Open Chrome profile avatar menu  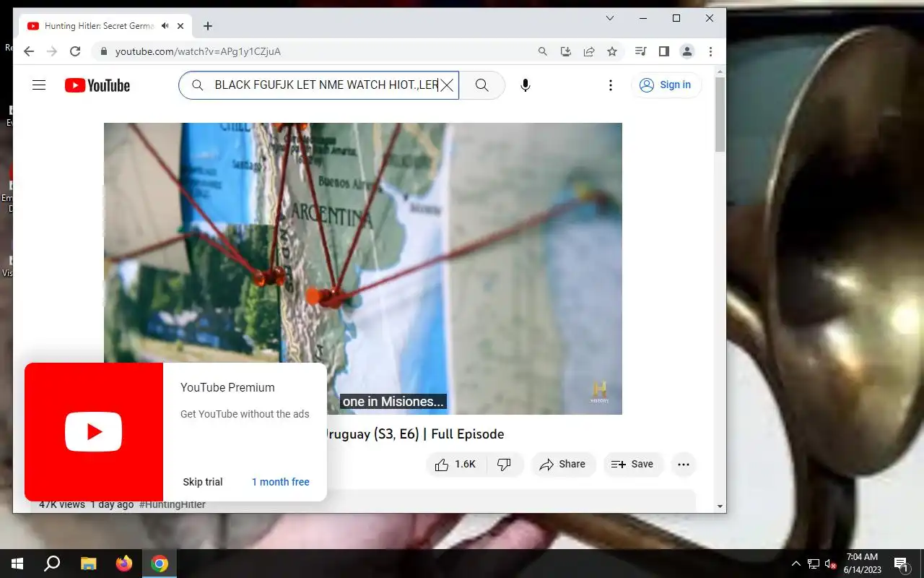click(687, 51)
